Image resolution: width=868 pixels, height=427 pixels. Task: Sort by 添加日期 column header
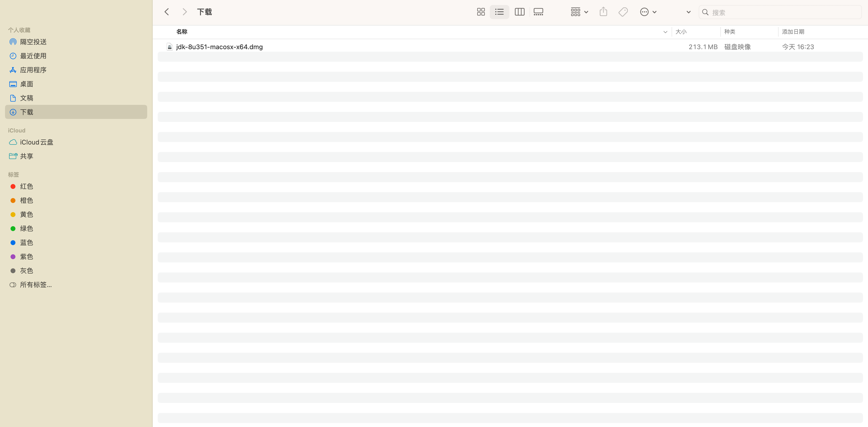[793, 32]
